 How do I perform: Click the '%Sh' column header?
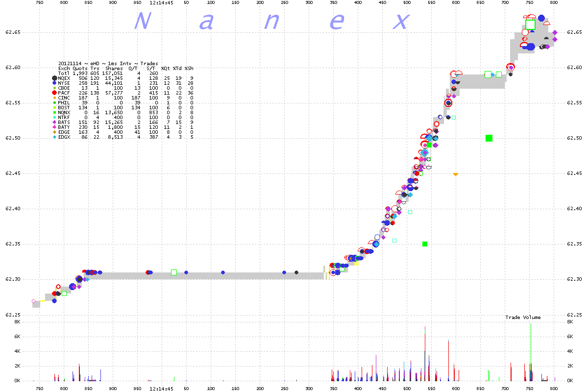(x=189, y=68)
